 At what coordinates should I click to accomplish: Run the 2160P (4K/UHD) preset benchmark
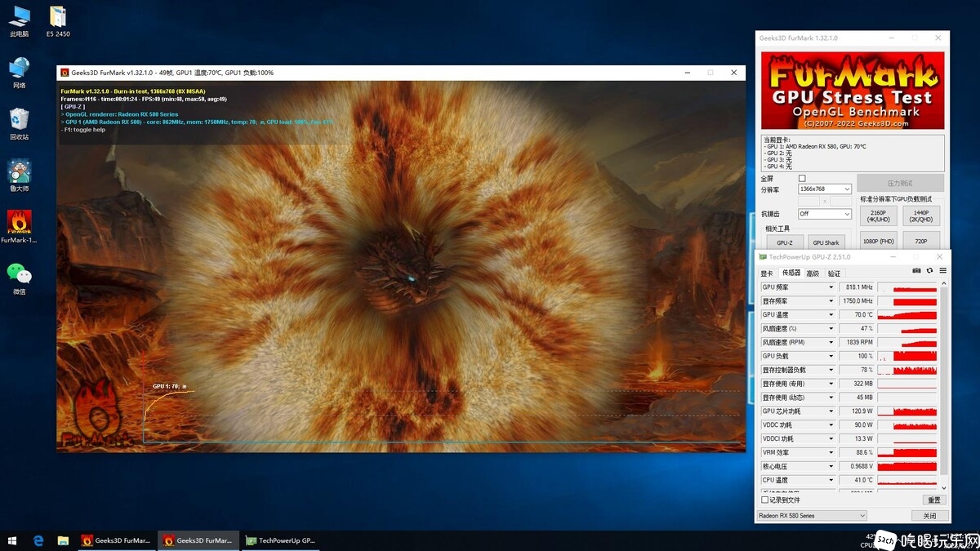tap(879, 216)
